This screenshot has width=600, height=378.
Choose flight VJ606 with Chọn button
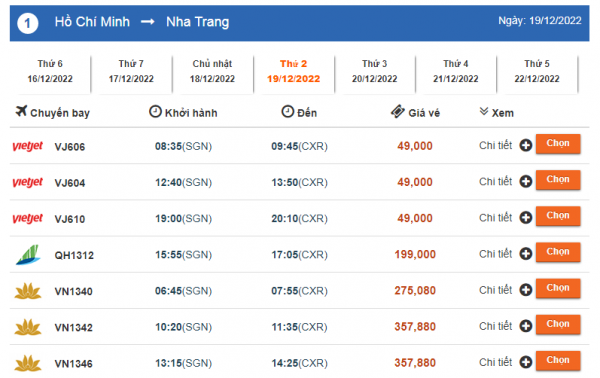click(558, 143)
